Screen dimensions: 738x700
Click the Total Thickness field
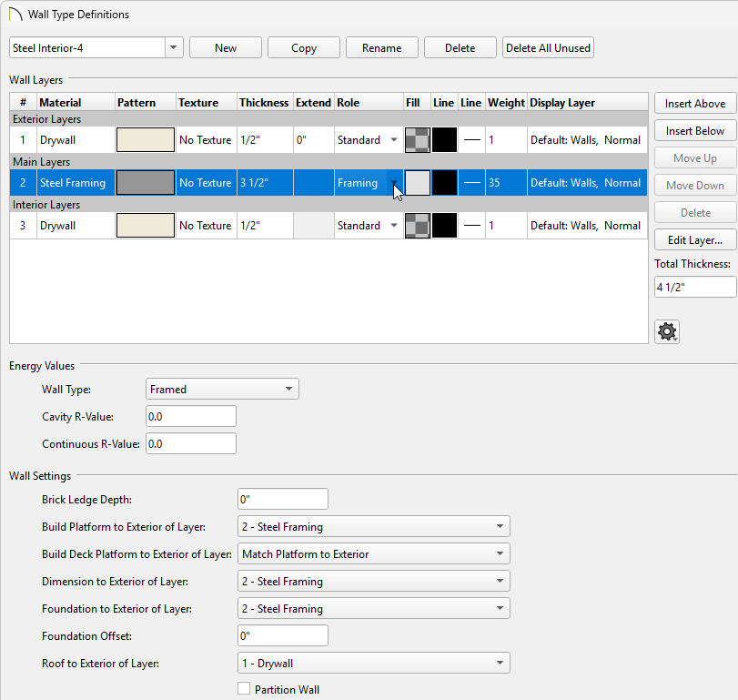click(x=695, y=287)
